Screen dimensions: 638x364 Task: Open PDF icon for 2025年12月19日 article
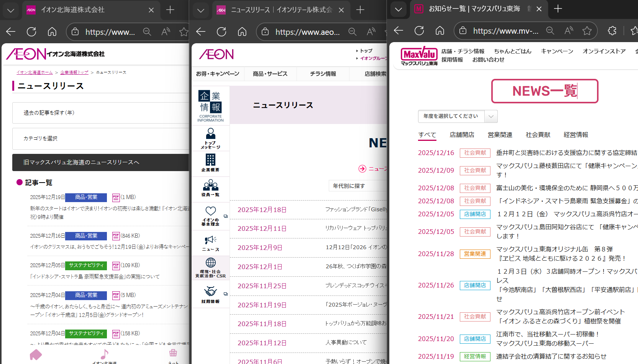click(116, 198)
